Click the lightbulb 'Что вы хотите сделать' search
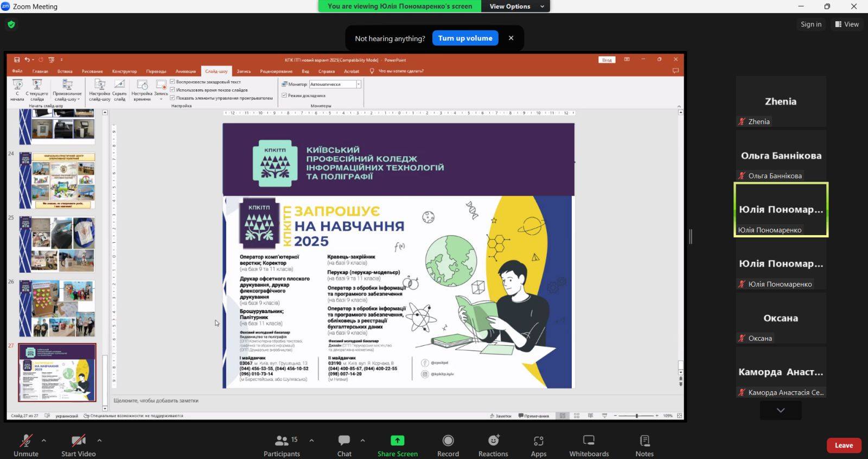This screenshot has width=868, height=459. coord(397,71)
